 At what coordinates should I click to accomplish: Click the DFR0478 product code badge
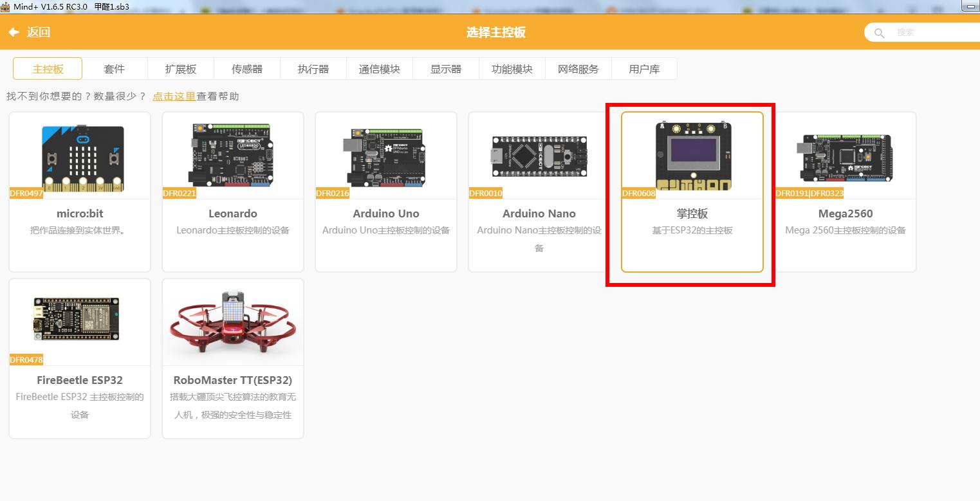pyautogui.click(x=26, y=360)
